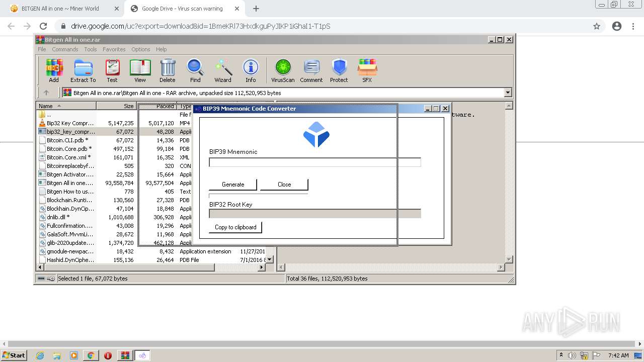Image resolution: width=644 pixels, height=362 pixels.
Task: Bookmark this page star icon
Action: (597, 26)
